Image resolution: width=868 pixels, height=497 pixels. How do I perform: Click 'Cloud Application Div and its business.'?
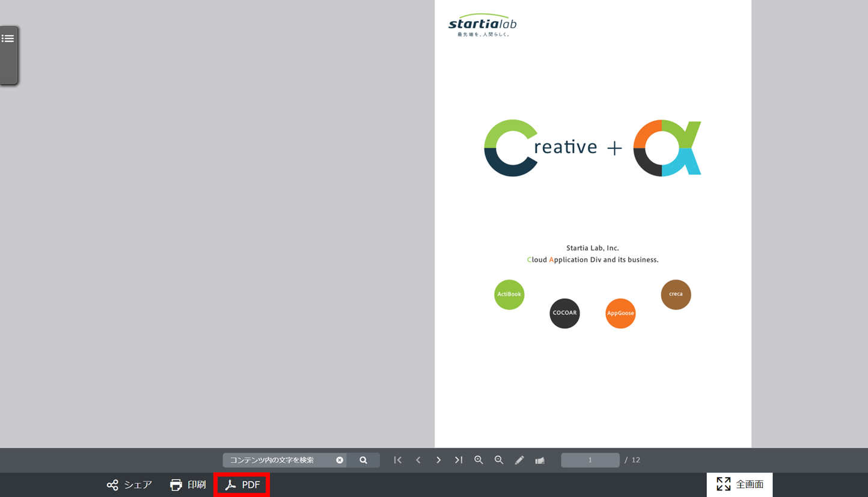(593, 260)
